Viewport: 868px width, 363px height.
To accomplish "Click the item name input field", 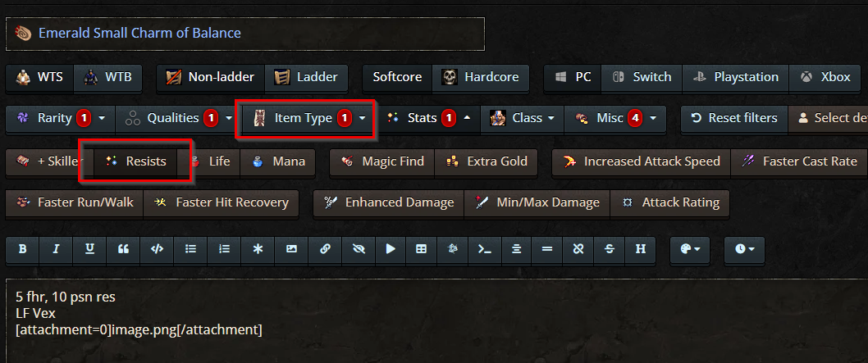I will (244, 34).
